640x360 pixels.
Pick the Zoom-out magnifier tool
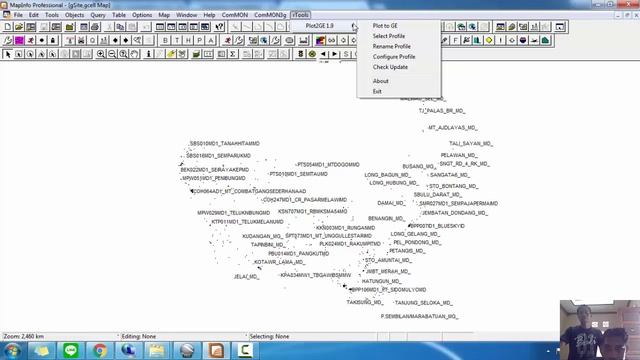click(x=111, y=54)
